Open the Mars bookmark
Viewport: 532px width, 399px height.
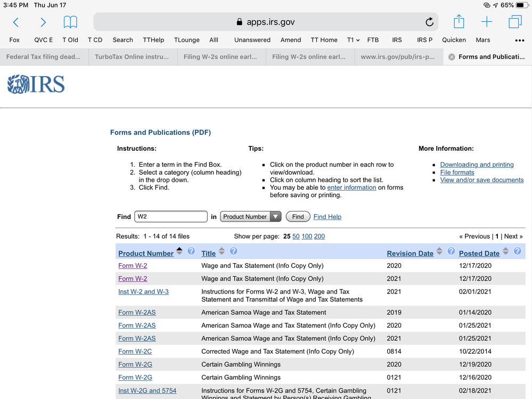[483, 40]
